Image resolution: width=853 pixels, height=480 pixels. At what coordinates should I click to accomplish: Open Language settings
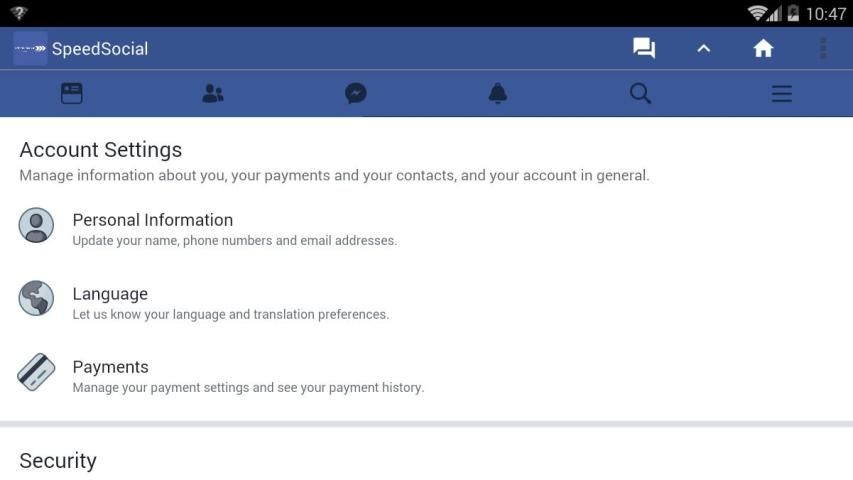(x=110, y=294)
